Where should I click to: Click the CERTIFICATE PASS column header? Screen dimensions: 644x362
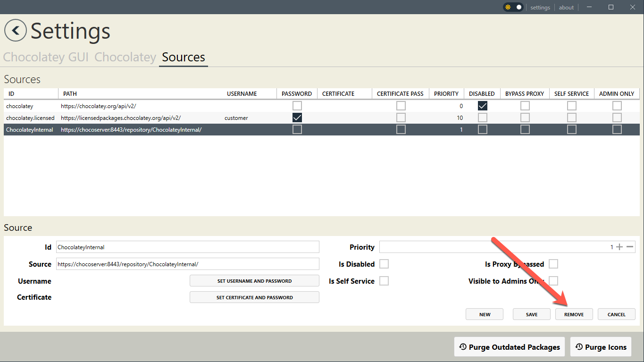[x=400, y=93]
